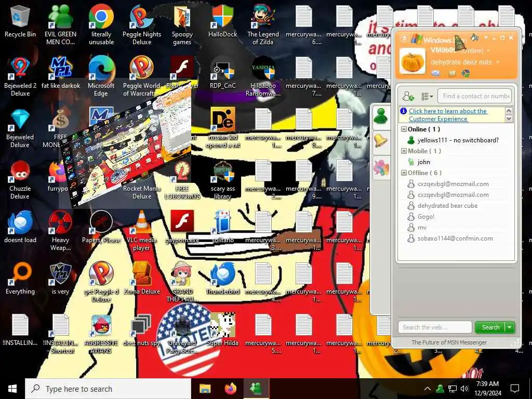Click the VLC media player desktop icon
The image size is (532, 399).
[142, 231]
